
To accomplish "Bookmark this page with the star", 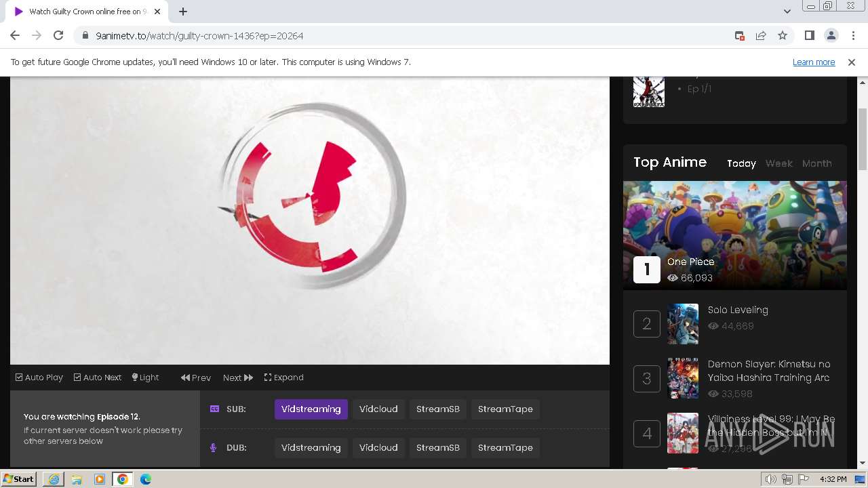I will point(783,36).
